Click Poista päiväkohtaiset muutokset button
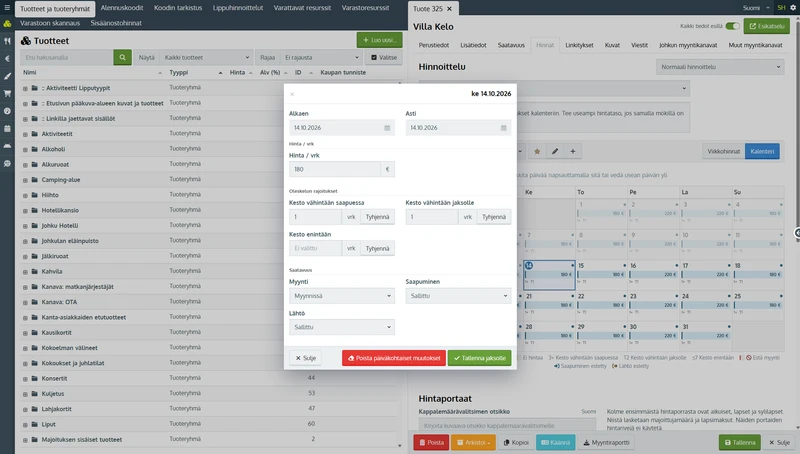The image size is (800, 454). (394, 358)
